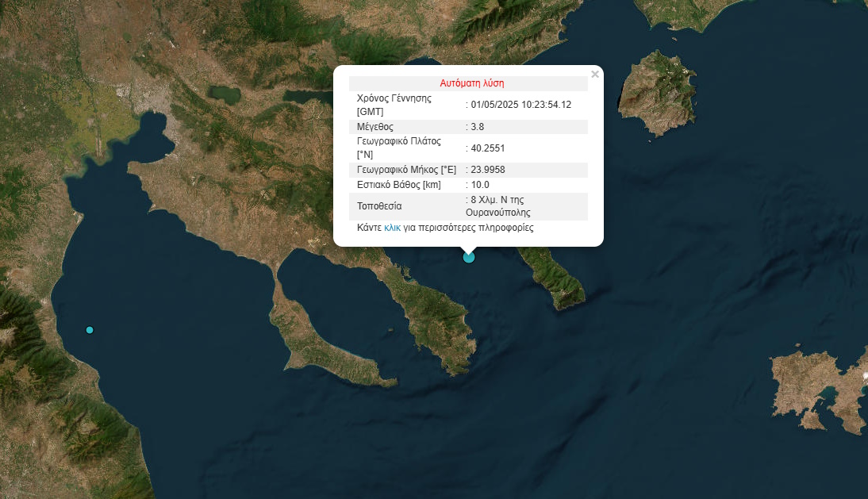Click the 'Μέγεθος' row label
This screenshot has width=868, height=499.
(x=375, y=127)
